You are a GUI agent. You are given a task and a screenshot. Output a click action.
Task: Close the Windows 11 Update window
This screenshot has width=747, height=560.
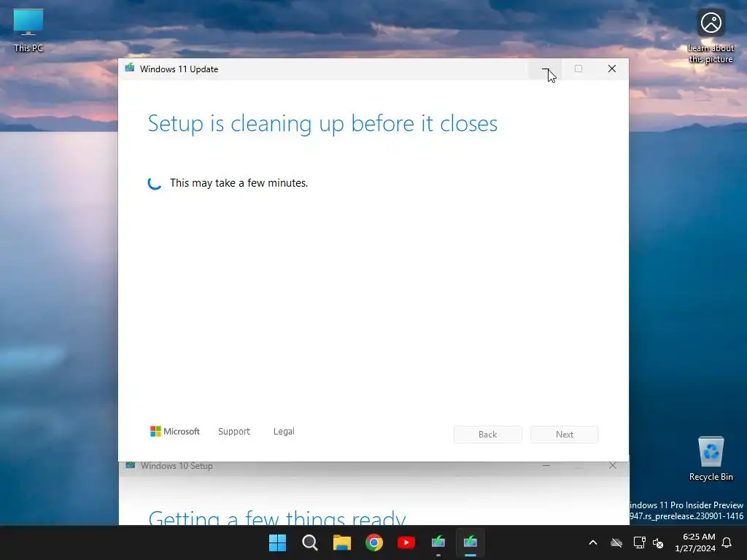click(612, 69)
